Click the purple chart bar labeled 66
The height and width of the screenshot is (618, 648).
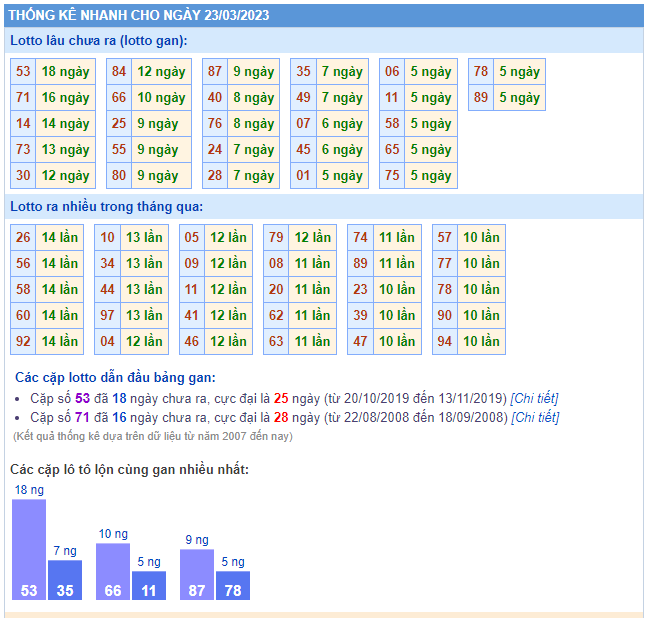(113, 572)
